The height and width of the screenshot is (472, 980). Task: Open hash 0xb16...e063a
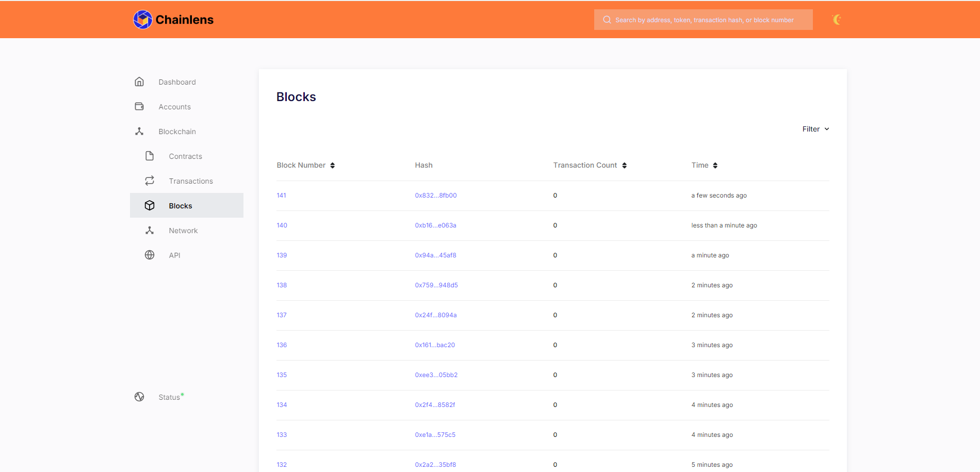click(x=435, y=225)
